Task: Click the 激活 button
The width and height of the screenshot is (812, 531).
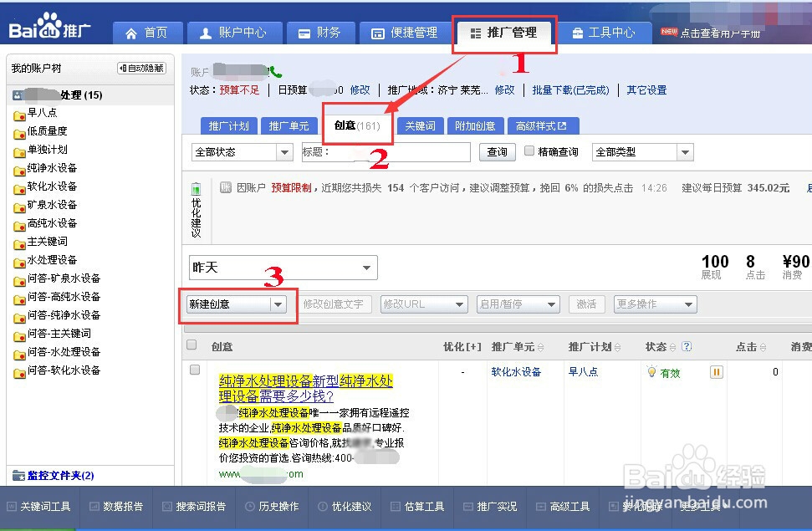Action: (586, 304)
